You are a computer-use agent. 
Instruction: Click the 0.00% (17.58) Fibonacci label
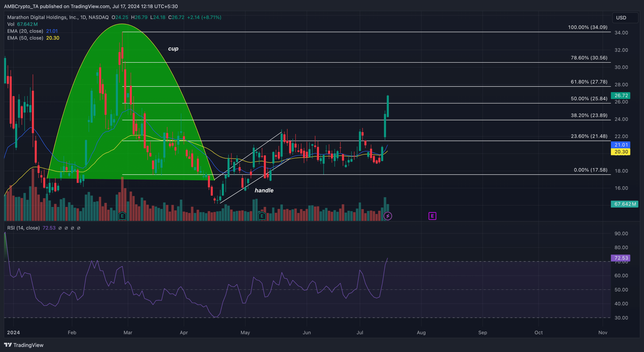tap(591, 170)
